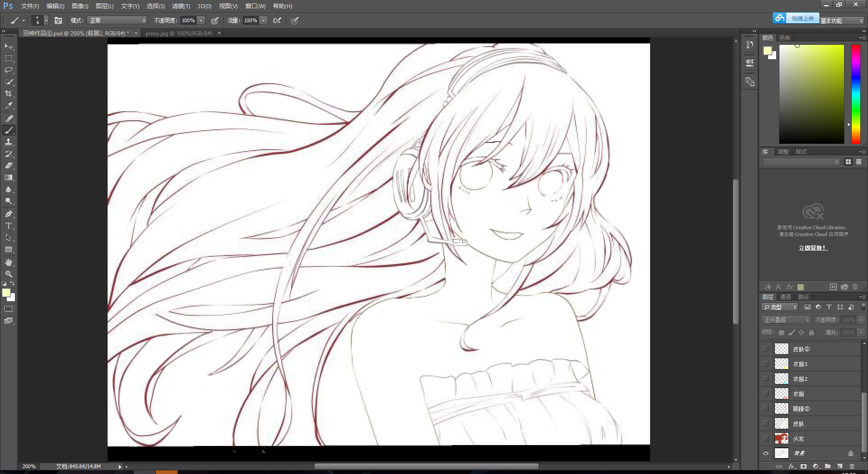The height and width of the screenshot is (474, 868).
Task: Open flow 100% dropdown arrow
Action: (264, 20)
